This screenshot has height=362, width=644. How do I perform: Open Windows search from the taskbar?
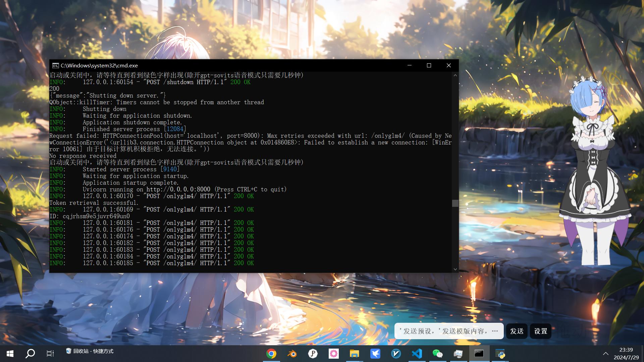(30, 354)
